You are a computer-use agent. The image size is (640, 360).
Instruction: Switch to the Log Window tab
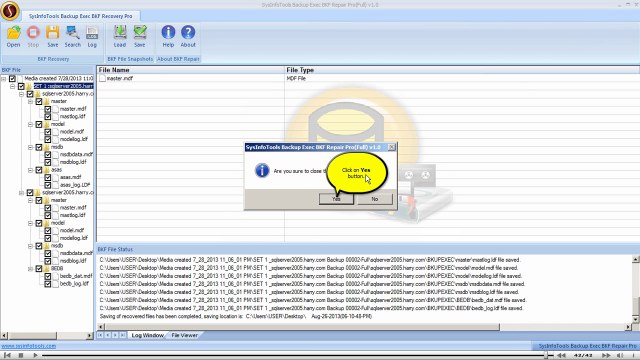click(x=147, y=335)
